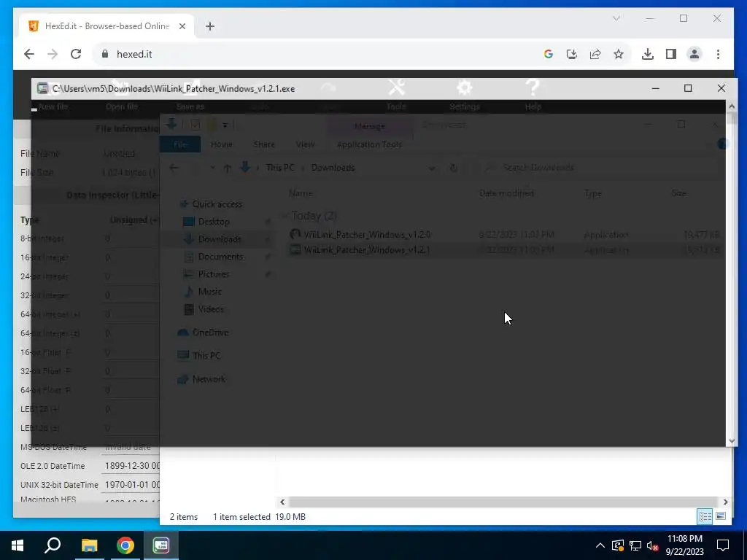Bookmark this tab with the star icon
The width and height of the screenshot is (747, 560).
point(619,54)
